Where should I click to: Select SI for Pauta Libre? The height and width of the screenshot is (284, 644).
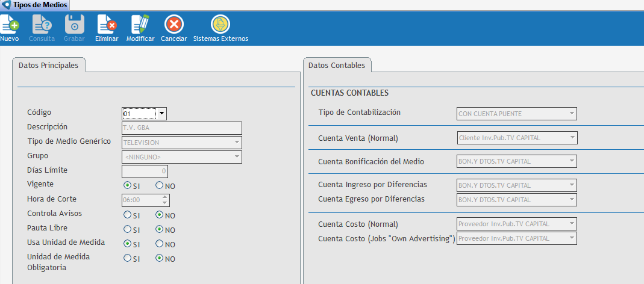click(127, 229)
